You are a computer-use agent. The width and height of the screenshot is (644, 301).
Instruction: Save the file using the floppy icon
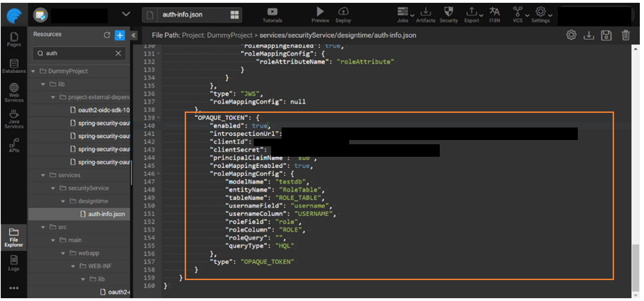(x=606, y=35)
